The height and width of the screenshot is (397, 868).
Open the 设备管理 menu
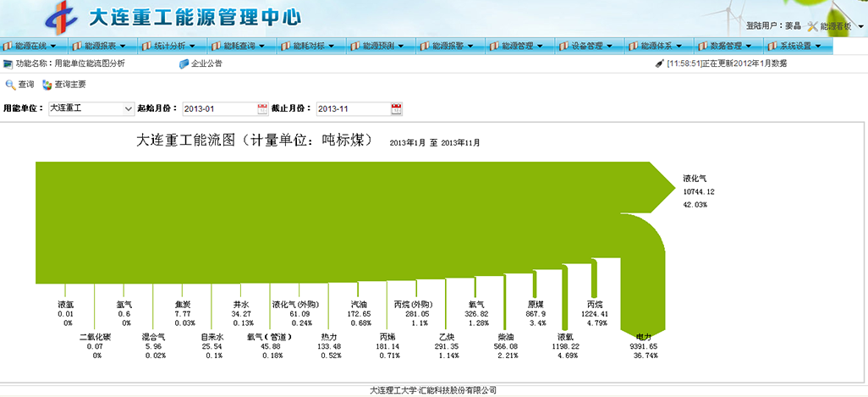pyautogui.click(x=591, y=46)
